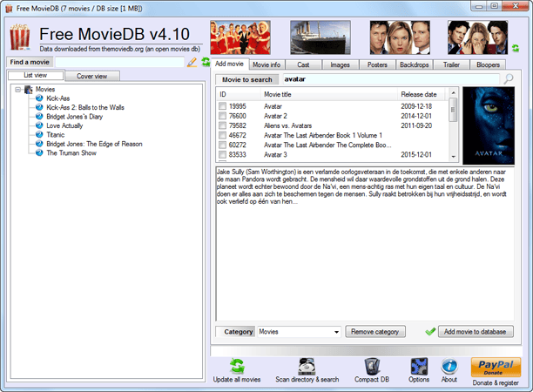Select the List view tab

36,75
